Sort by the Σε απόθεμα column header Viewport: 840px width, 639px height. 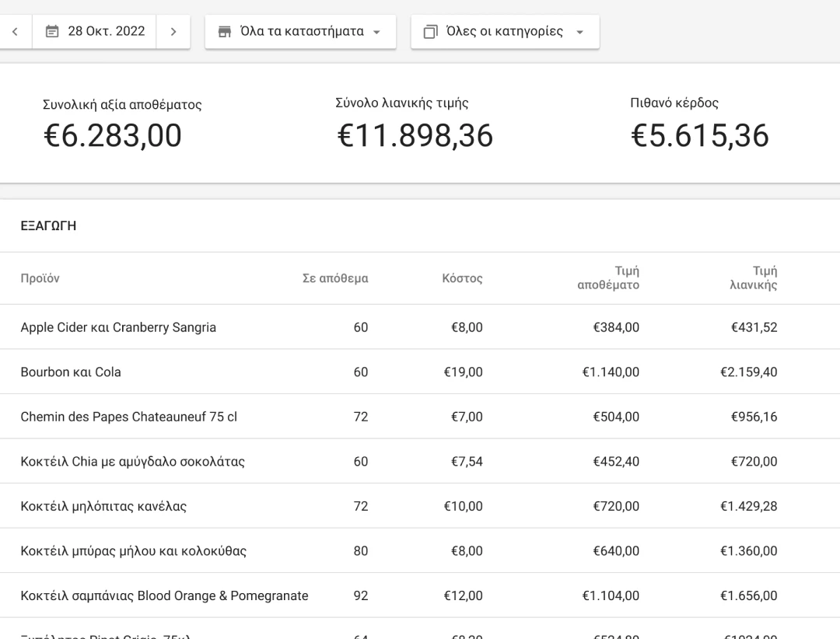334,279
